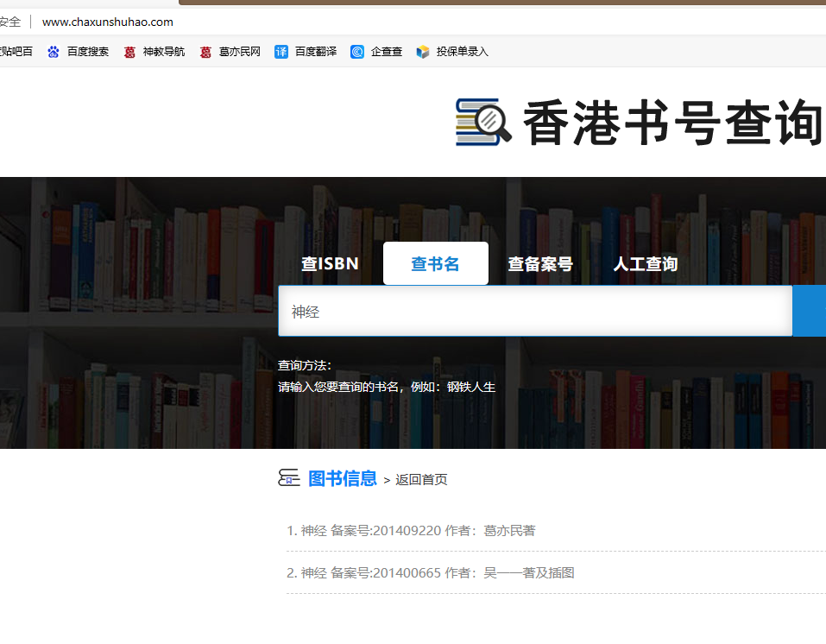Select the 查书名 tab
Viewport: 826px width, 644px height.
click(x=435, y=264)
